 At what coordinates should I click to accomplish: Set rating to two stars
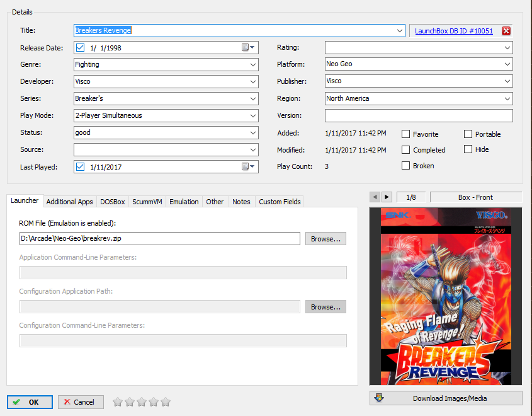coord(130,402)
